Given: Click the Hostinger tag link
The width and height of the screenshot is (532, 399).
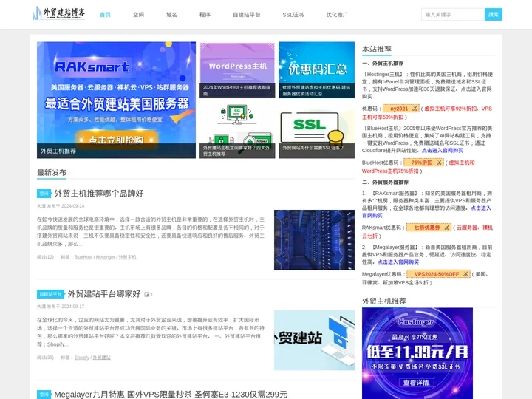Looking at the screenshot, I should click(106, 257).
